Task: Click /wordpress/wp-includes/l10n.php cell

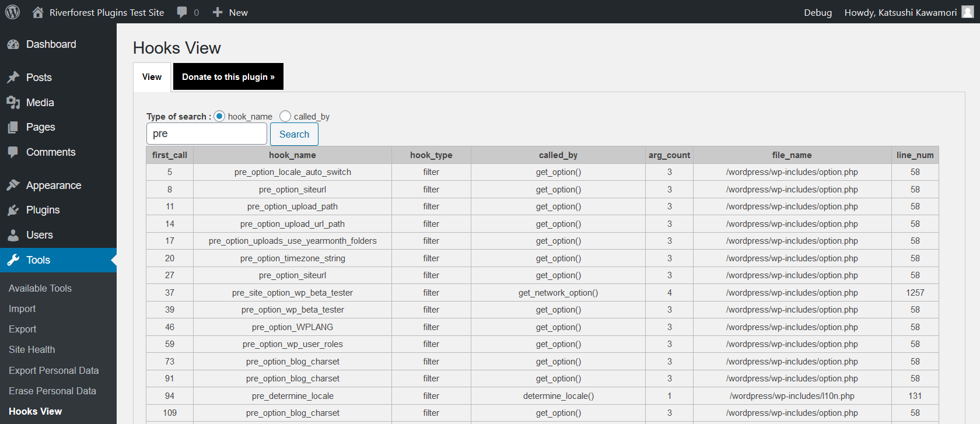Action: click(x=792, y=396)
